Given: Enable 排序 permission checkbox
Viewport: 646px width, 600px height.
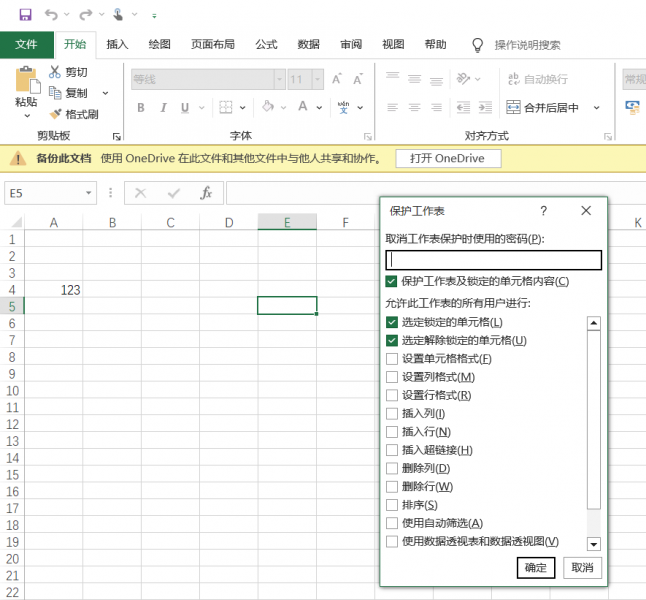Looking at the screenshot, I should point(392,505).
